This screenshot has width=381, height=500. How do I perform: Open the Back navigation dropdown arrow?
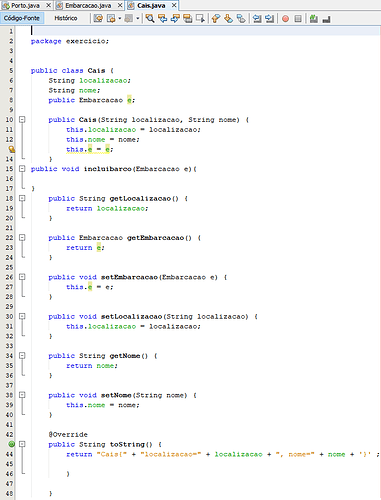click(x=119, y=18)
